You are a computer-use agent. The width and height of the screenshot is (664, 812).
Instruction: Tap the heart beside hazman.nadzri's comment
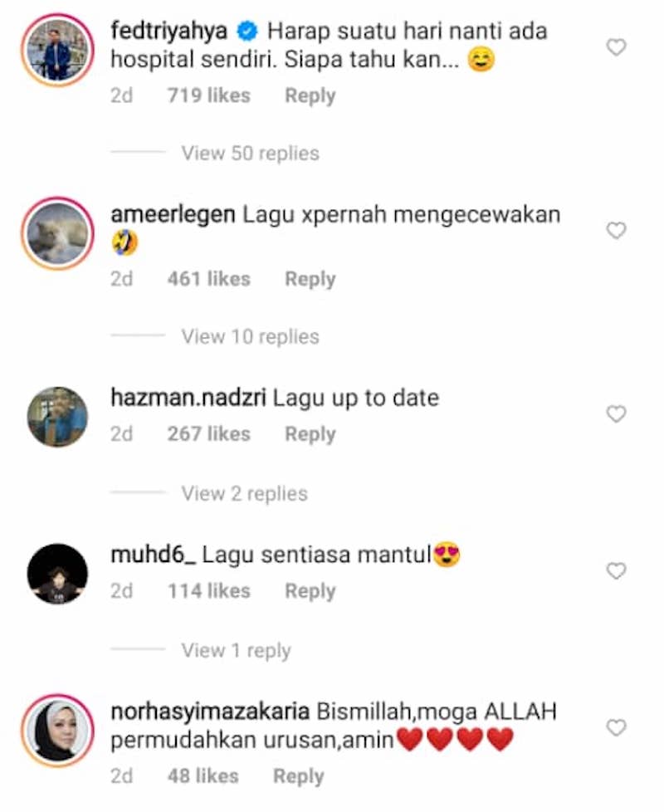[x=616, y=413]
